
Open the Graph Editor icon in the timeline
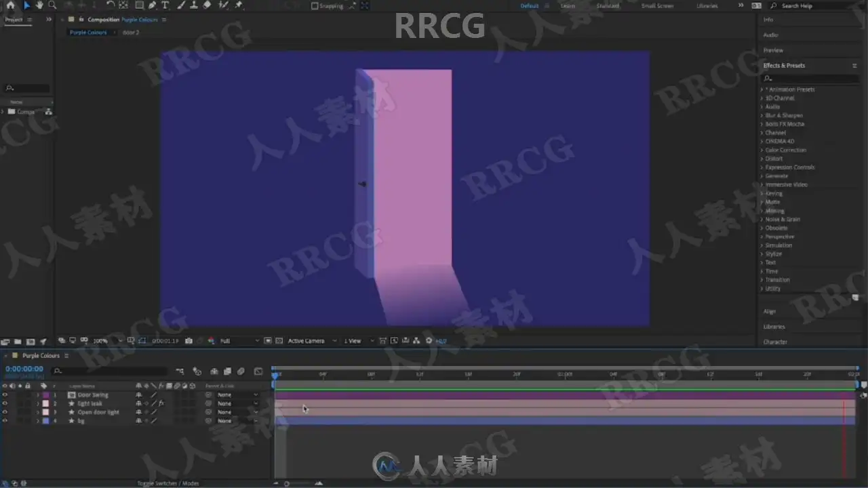pyautogui.click(x=258, y=371)
